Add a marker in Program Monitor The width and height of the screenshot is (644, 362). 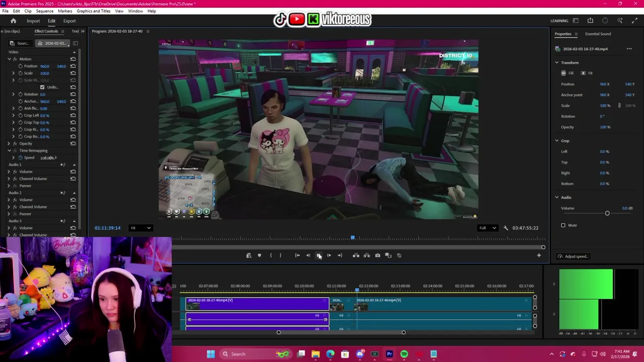pos(259,255)
